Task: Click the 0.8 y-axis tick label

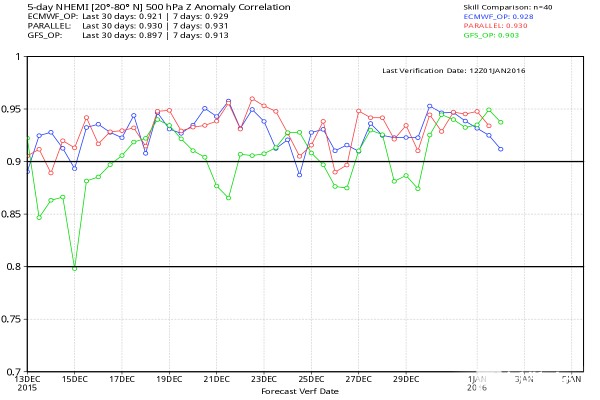Action: [x=16, y=267]
